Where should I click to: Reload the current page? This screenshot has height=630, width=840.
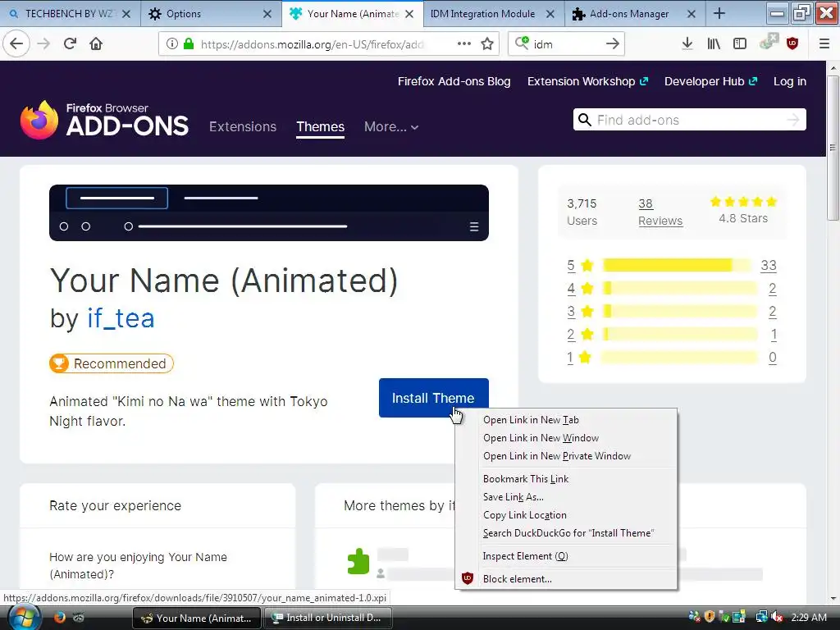click(70, 43)
